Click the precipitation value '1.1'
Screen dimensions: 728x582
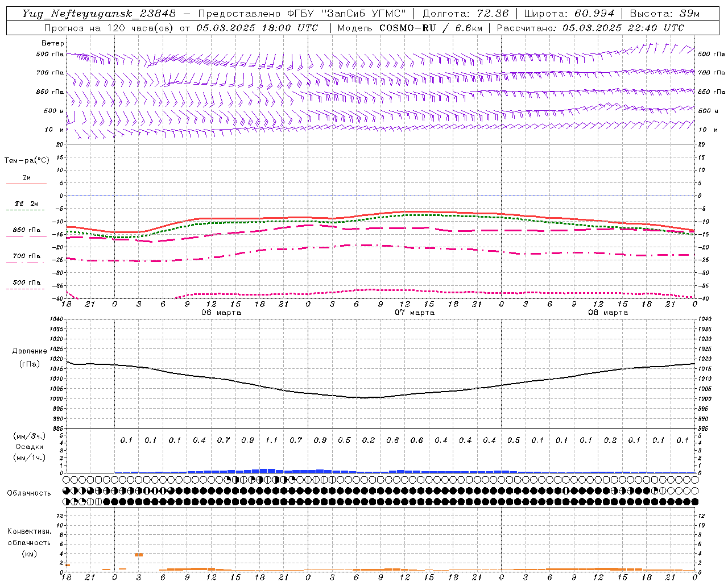[272, 440]
